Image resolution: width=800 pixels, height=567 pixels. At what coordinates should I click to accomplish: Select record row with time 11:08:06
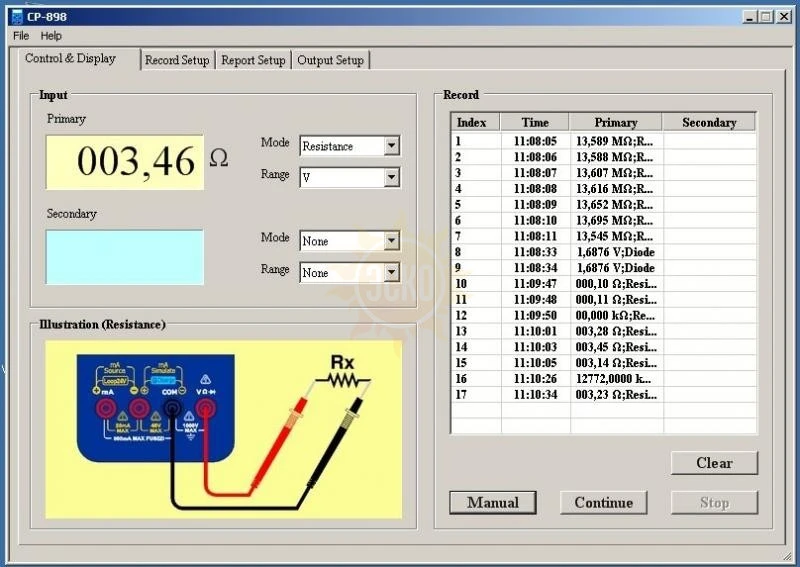(604, 157)
